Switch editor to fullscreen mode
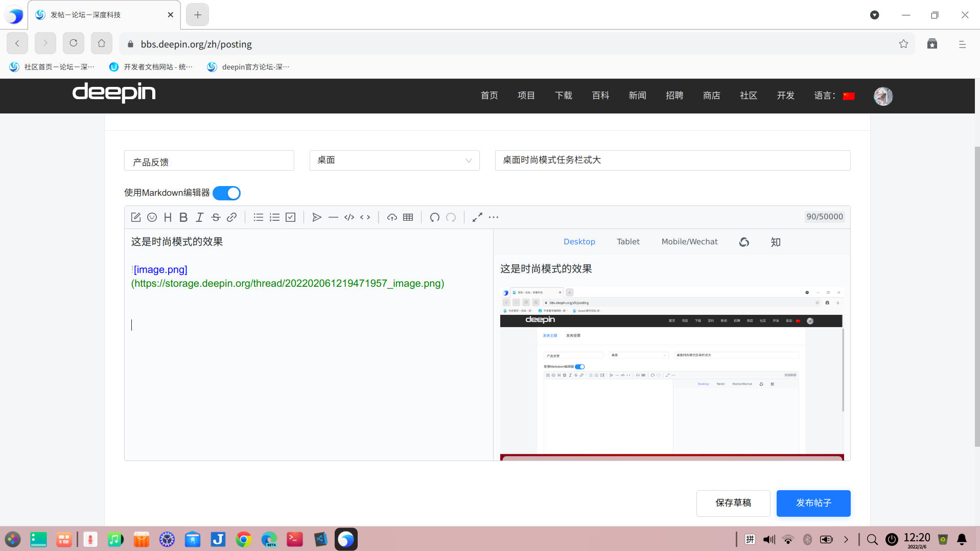Viewport: 980px width, 551px height. click(x=477, y=217)
